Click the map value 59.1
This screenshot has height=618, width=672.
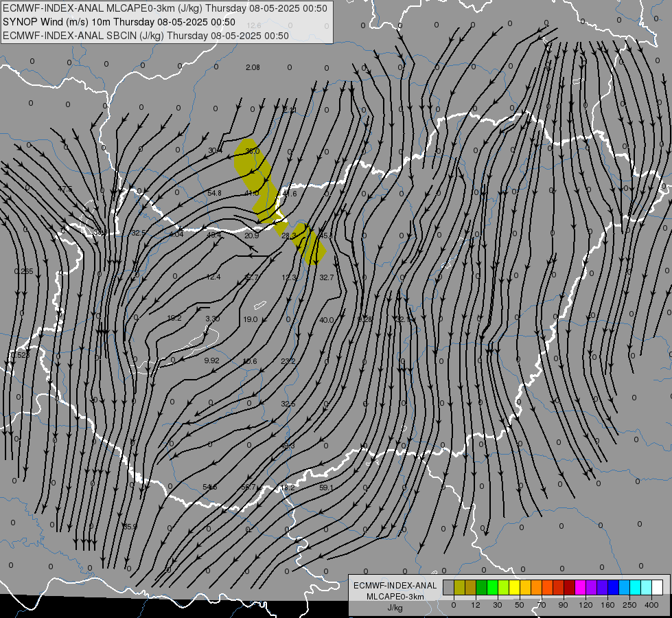pos(327,488)
